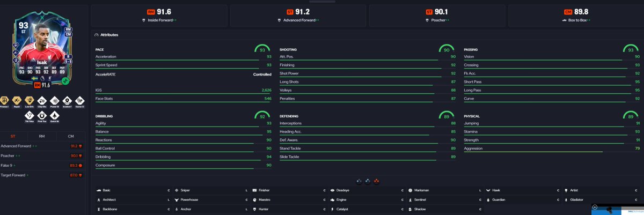Click the IGS value '2,626'

266,90
